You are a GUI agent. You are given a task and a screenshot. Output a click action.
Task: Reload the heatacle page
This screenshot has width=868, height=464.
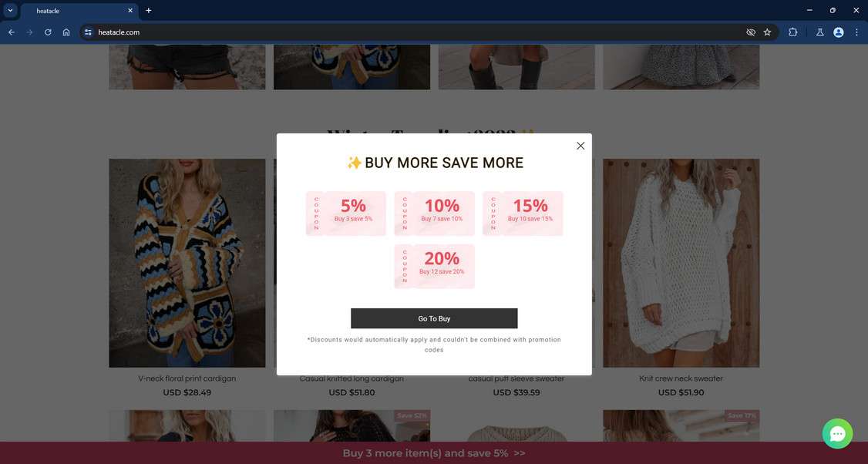click(48, 32)
